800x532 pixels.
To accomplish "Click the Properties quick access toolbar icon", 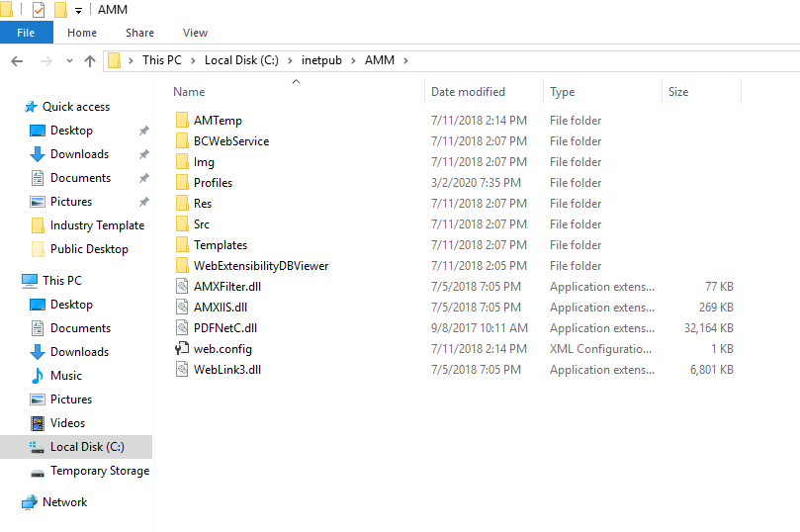I will click(x=39, y=10).
